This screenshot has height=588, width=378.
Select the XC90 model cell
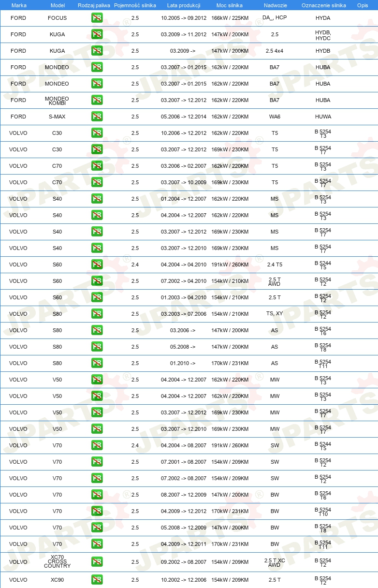pos(58,580)
